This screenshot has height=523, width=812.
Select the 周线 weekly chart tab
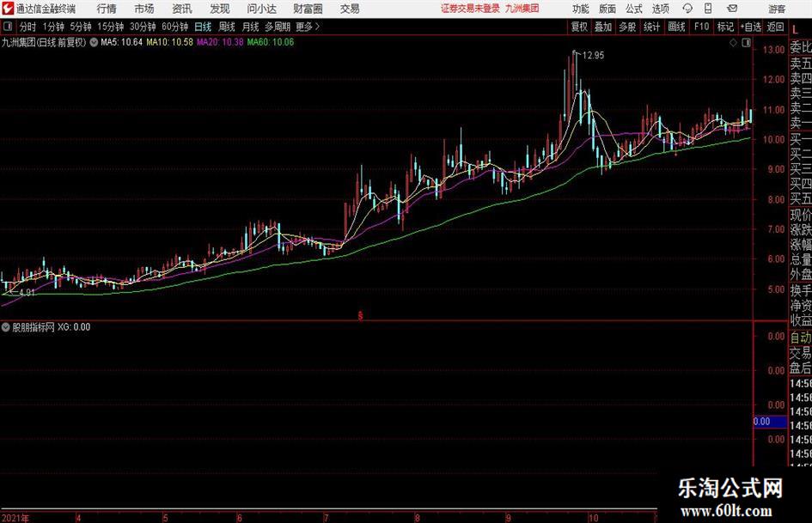(227, 27)
